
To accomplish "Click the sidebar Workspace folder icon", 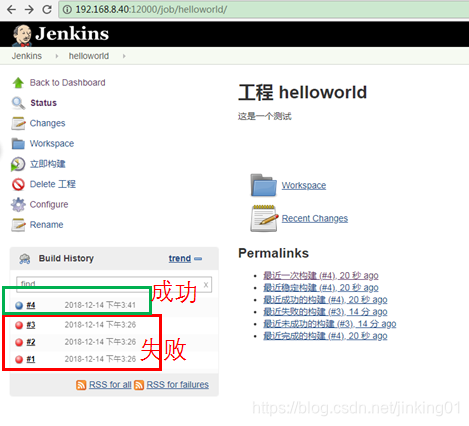I will [x=18, y=144].
